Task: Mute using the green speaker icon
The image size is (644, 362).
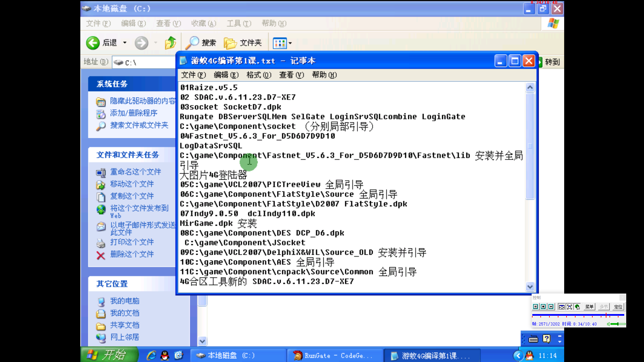Action: 608,324
